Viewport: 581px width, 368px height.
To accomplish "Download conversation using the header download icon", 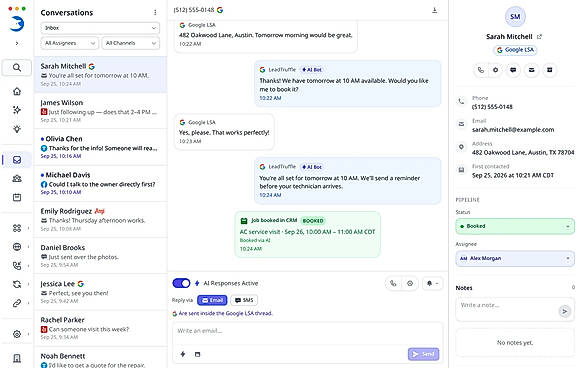I will coord(435,10).
